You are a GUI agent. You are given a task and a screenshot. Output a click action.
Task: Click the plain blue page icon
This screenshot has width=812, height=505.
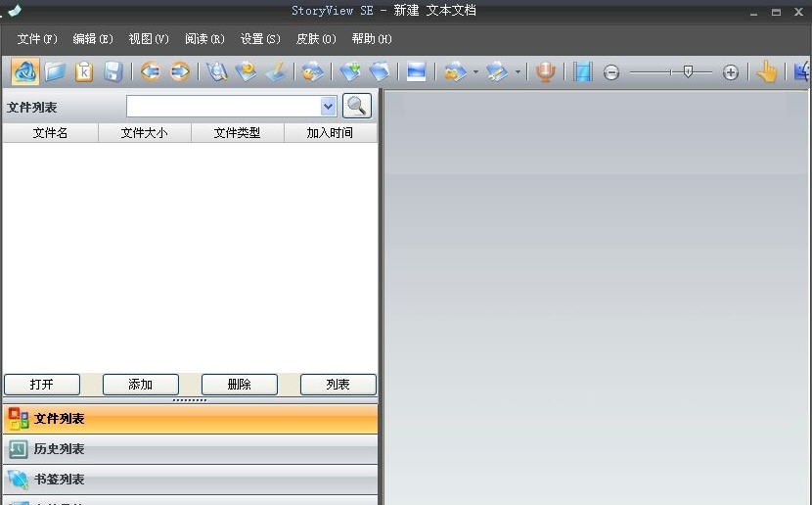[x=380, y=72]
